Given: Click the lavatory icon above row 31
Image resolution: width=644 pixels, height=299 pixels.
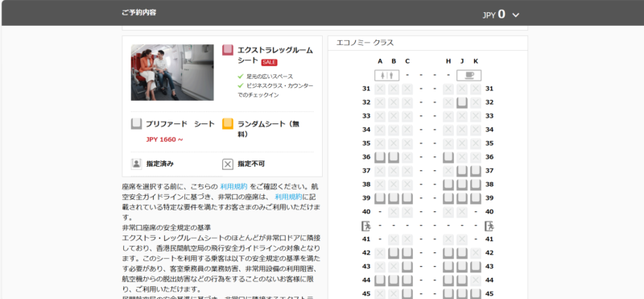Looking at the screenshot, I should pyautogui.click(x=386, y=75).
